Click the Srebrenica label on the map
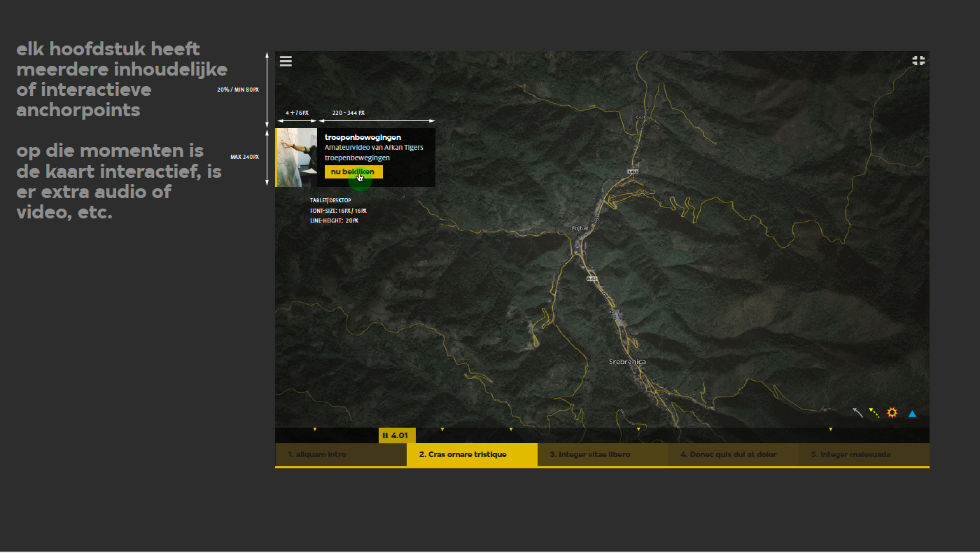Screen dimensions: 980x553 click(x=627, y=362)
